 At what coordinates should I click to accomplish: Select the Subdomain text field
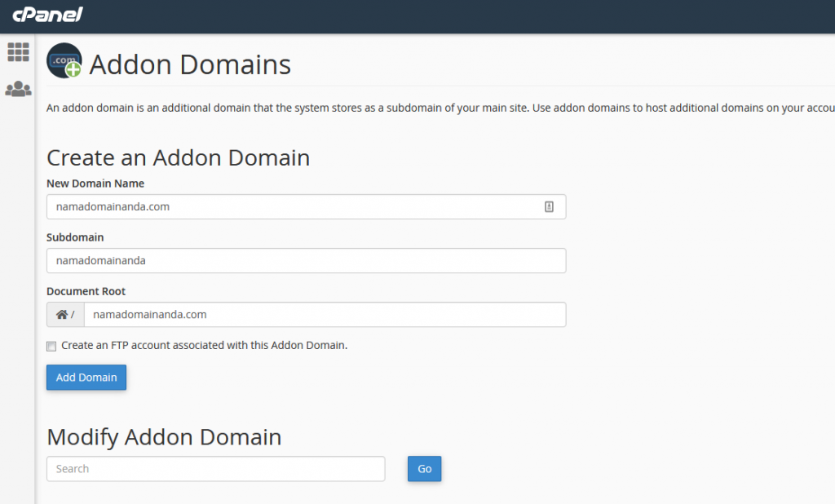point(306,260)
